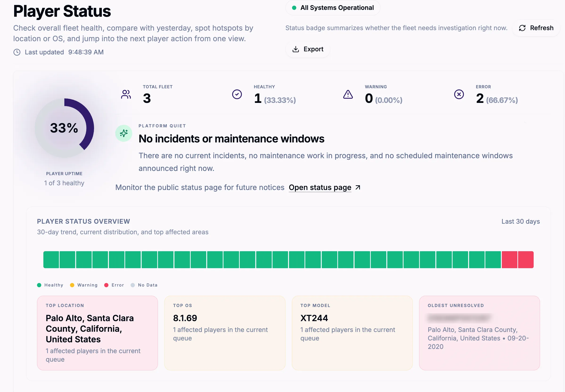Click the clock icon next to Last updated
Viewport: 565px width, 392px height.
pyautogui.click(x=17, y=52)
